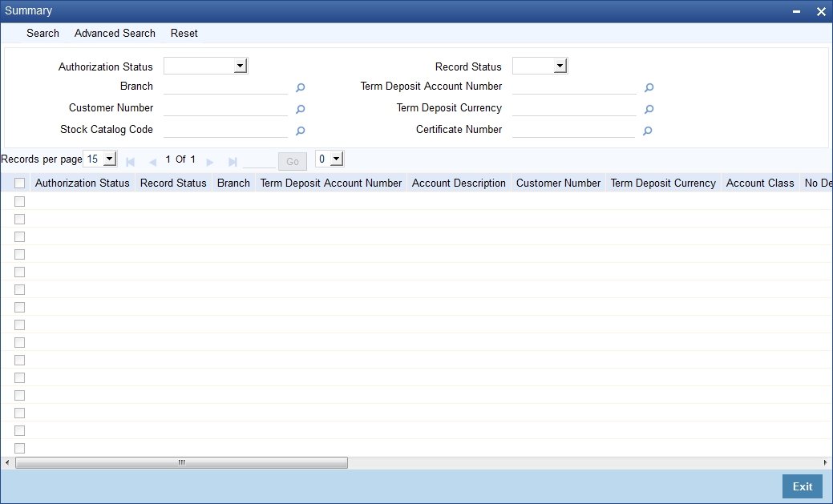Focus Term Deposit Currency input field
833x504 pixels.
[x=574, y=108]
